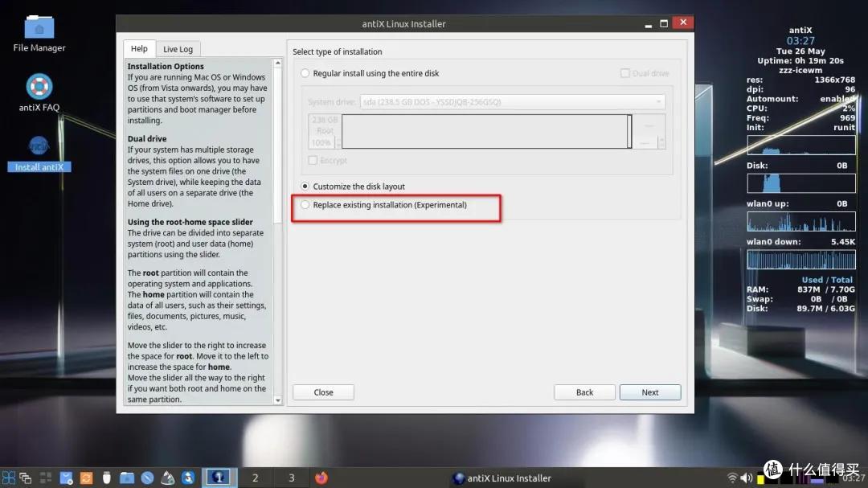Click the help panel scrollbar thumb
Screen dimensions: 868x488
tap(278, 146)
